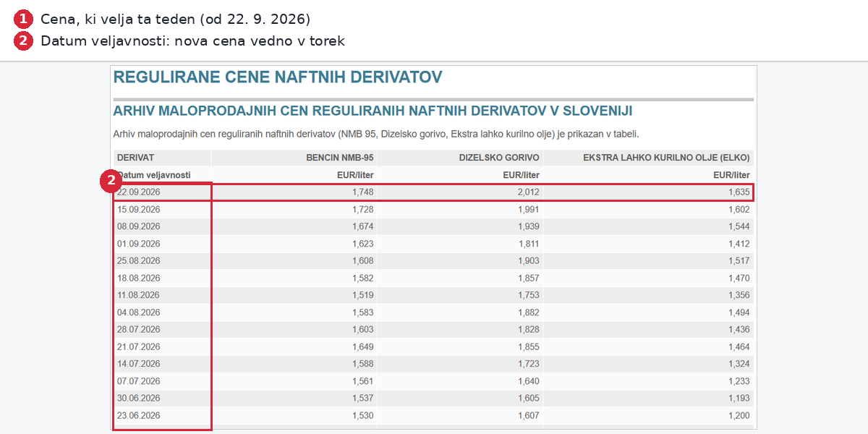Click the paragraph starting 'Arhiv maloprodajnih cen reguliranih'
Image resolution: width=868 pixels, height=434 pixels.
pos(376,134)
